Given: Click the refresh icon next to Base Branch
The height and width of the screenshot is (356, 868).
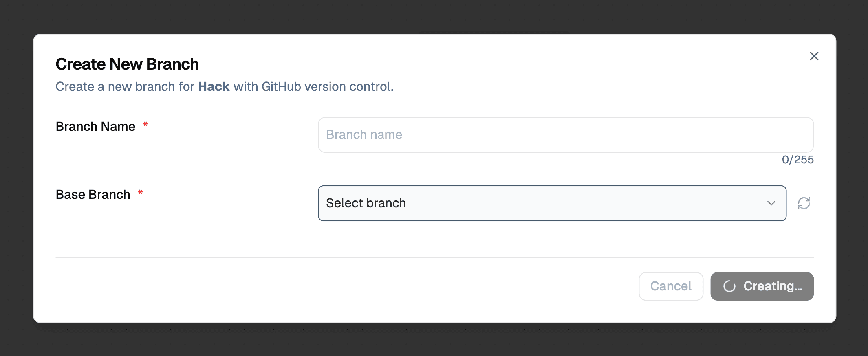Looking at the screenshot, I should point(804,203).
